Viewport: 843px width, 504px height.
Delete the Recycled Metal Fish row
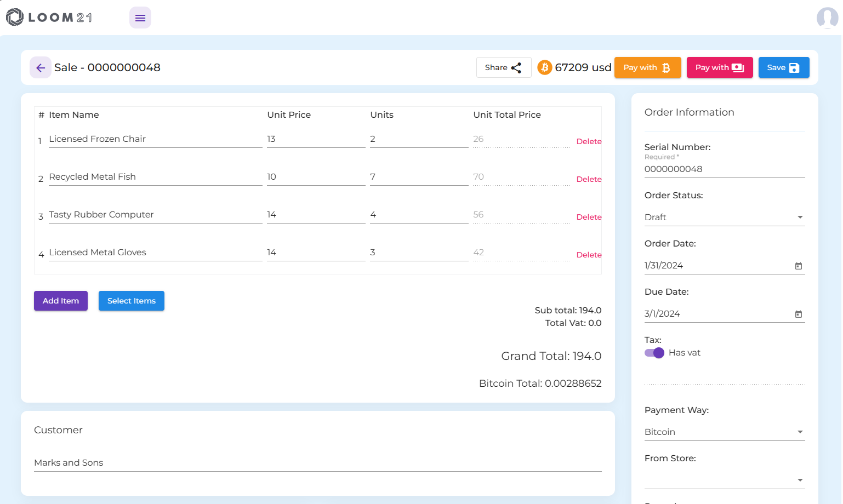[589, 179]
